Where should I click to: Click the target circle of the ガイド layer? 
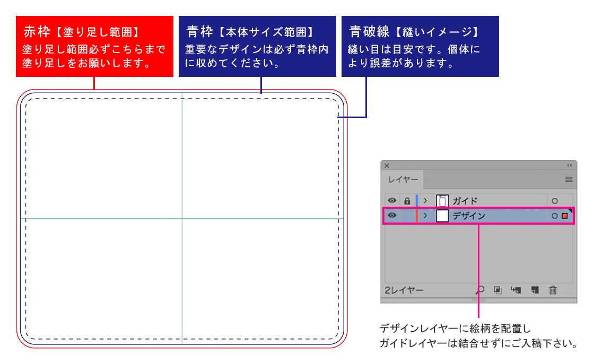(555, 201)
